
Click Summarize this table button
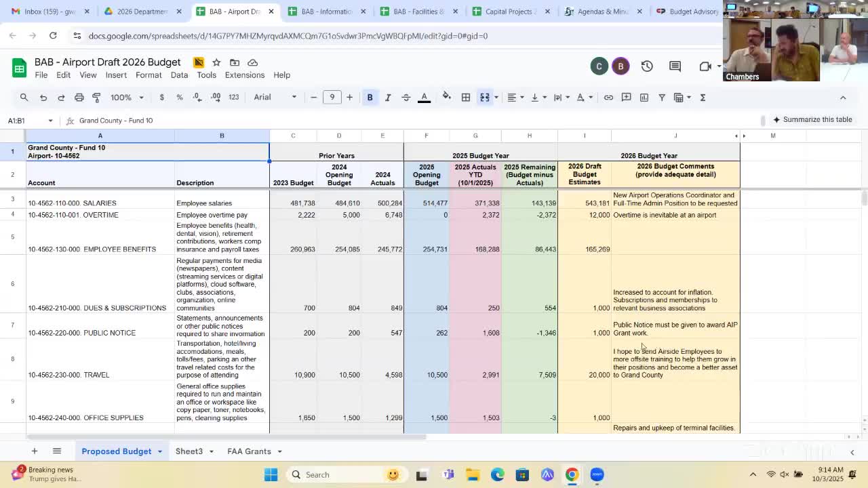811,120
